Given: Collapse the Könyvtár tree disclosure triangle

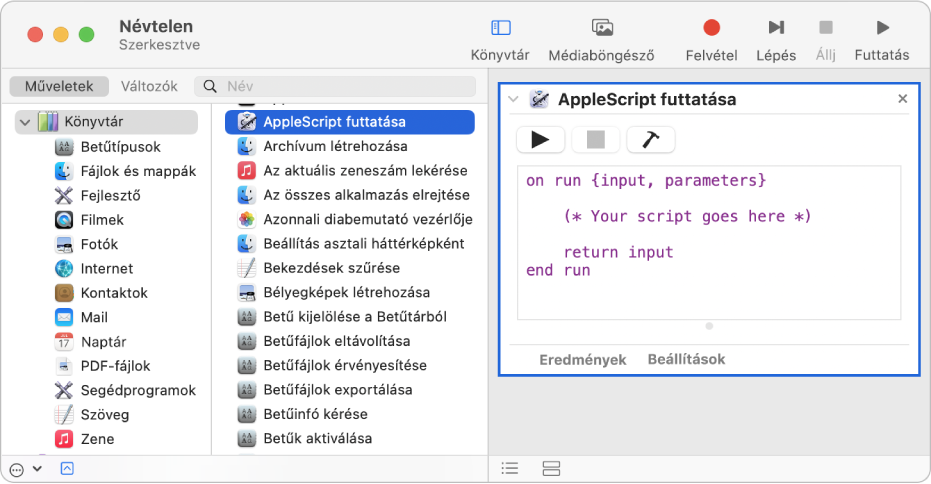Looking at the screenshot, I should pyautogui.click(x=24, y=122).
